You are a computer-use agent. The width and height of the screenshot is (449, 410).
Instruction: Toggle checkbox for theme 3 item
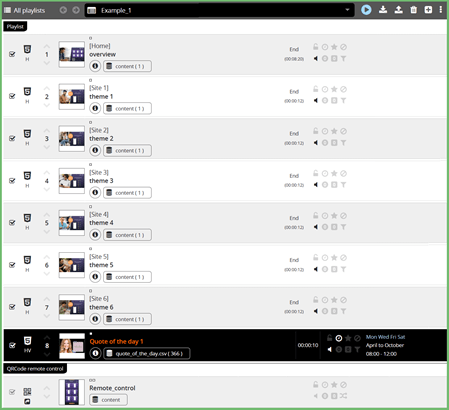[12, 181]
